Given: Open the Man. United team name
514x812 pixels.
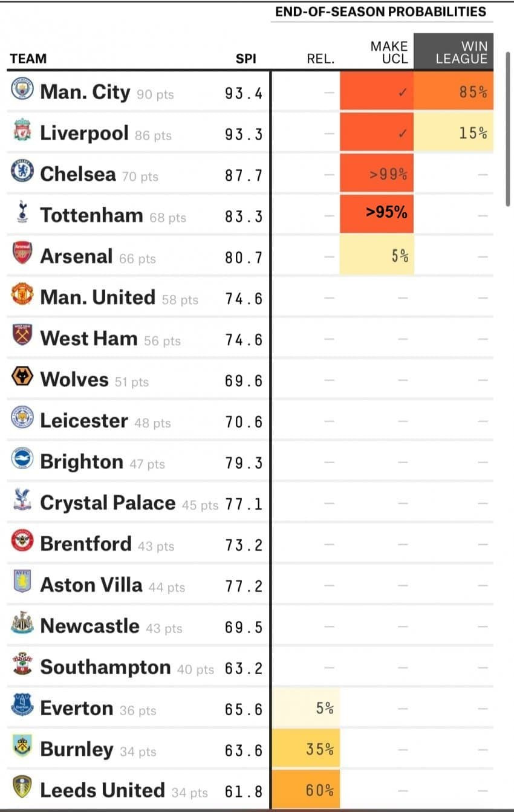Looking at the screenshot, I should (97, 297).
